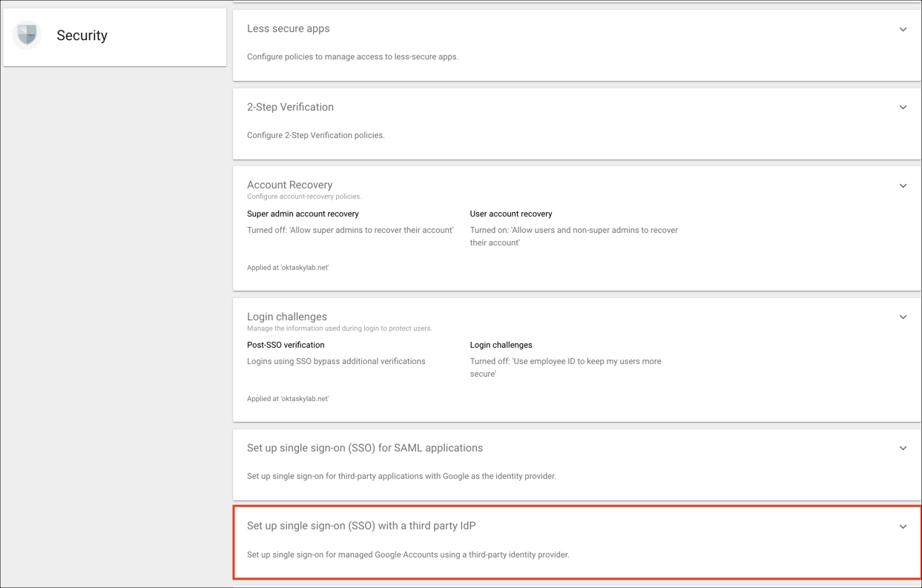922x588 pixels.
Task: Click 'Logins using SSO bypass additional verifications' text
Action: (336, 361)
